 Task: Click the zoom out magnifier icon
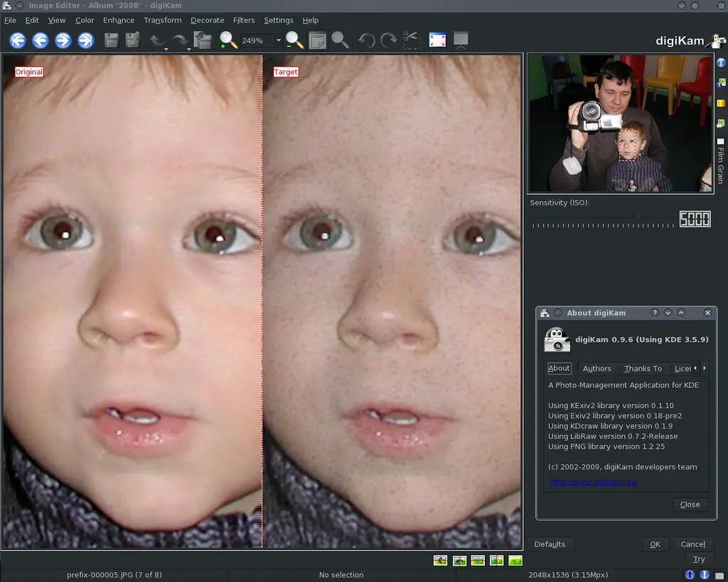pyautogui.click(x=294, y=41)
